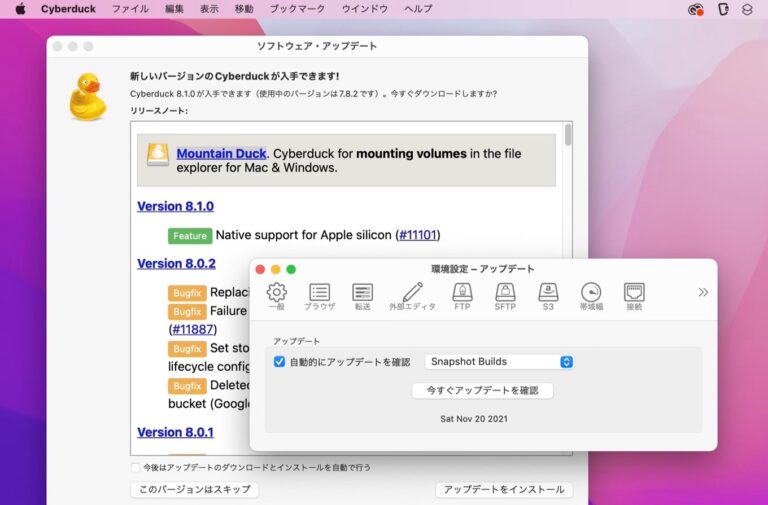
Task: Click the Bugfix tag beside "Set sto"
Action: coord(187,349)
